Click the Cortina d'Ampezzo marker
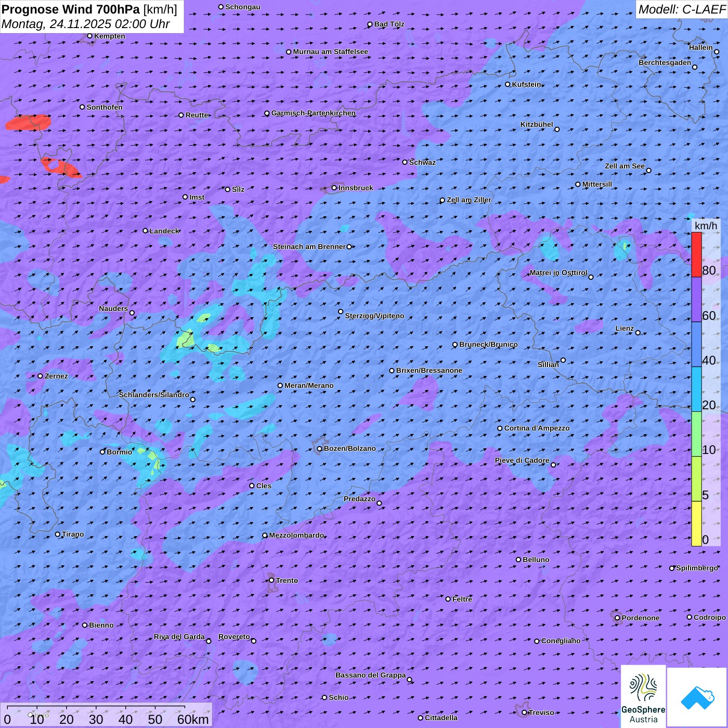 pyautogui.click(x=500, y=428)
